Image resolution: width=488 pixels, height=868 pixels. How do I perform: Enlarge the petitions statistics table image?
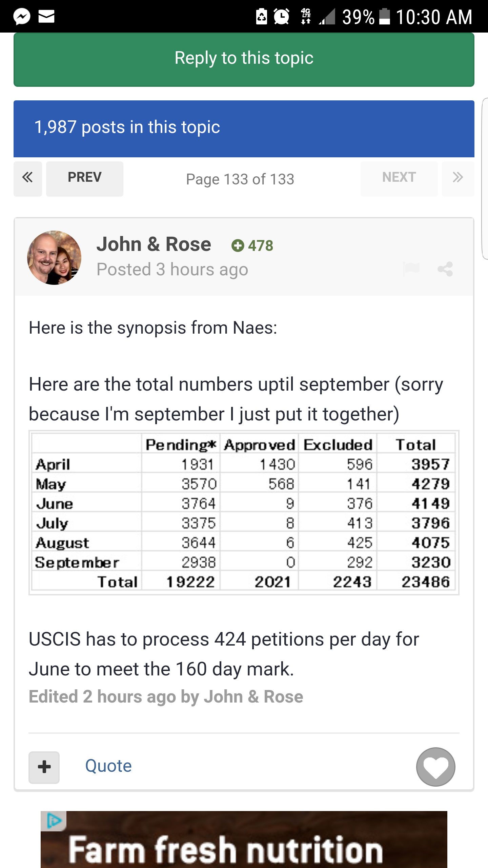point(244,513)
